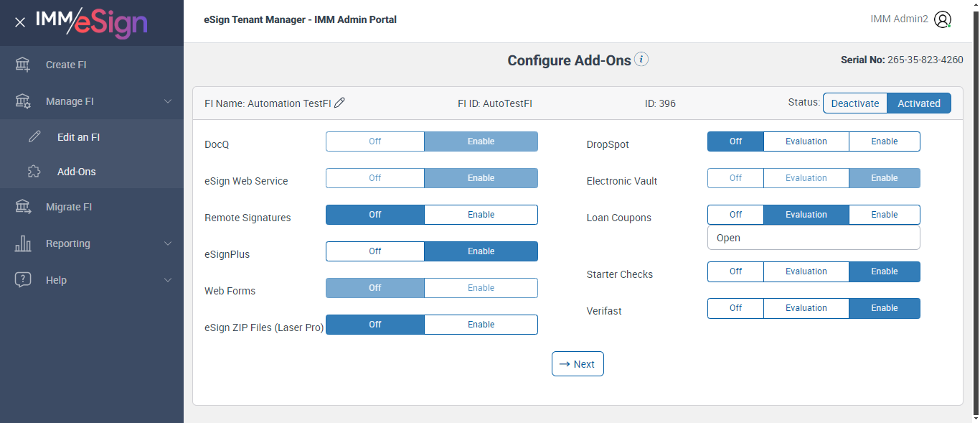
Task: Expand the Reporting menu chevron
Action: click(x=168, y=243)
